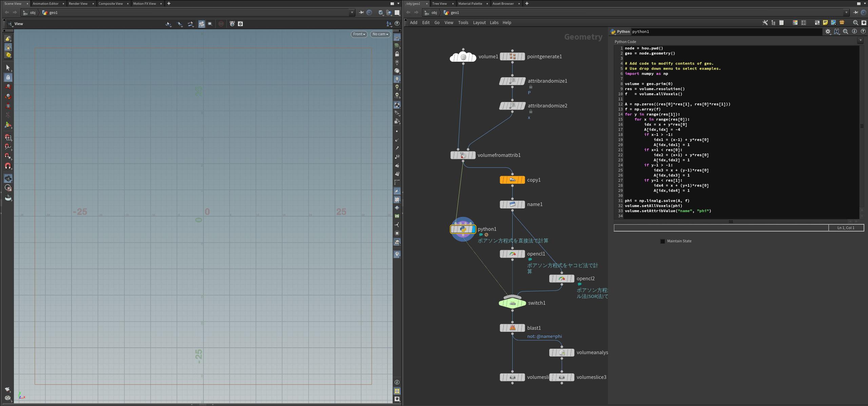
Task: Open the Go menu in network editor
Action: [x=437, y=23]
